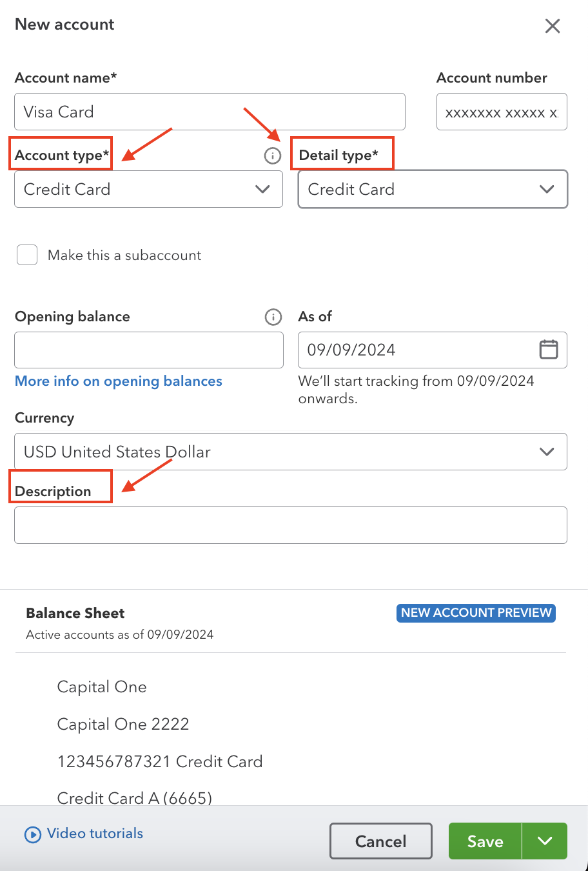Click the Opening balance input field

(149, 350)
